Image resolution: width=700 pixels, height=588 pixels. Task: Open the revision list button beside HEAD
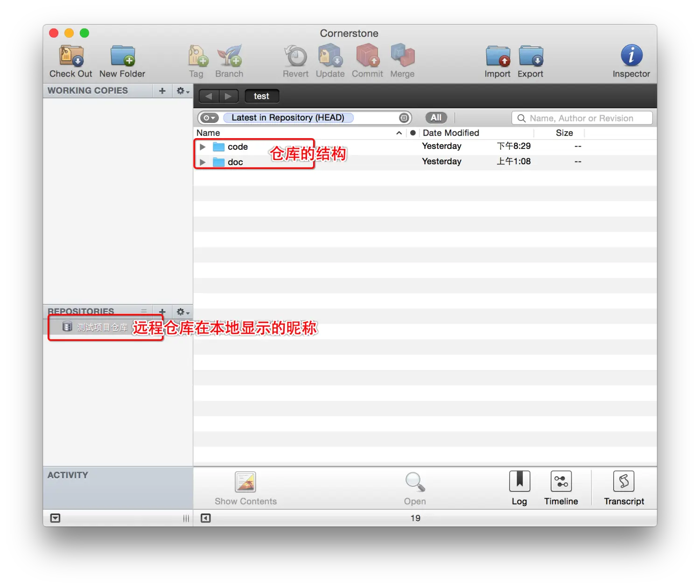[x=404, y=118]
